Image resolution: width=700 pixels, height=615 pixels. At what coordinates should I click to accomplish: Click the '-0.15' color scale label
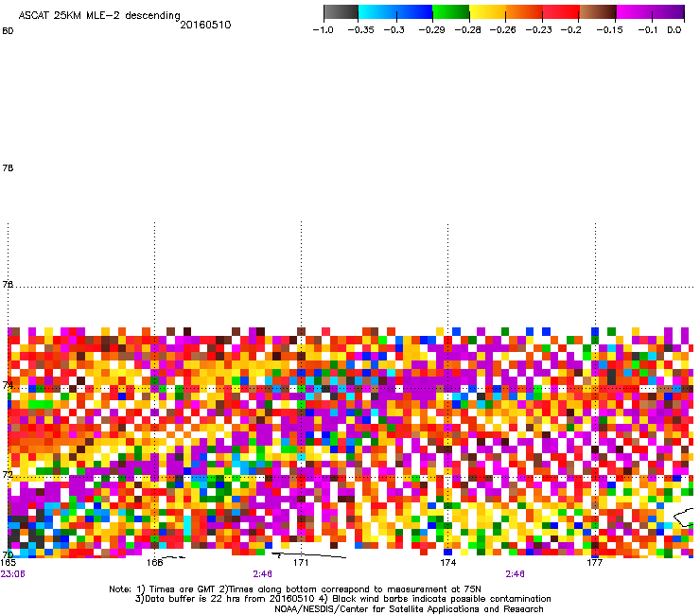click(609, 30)
